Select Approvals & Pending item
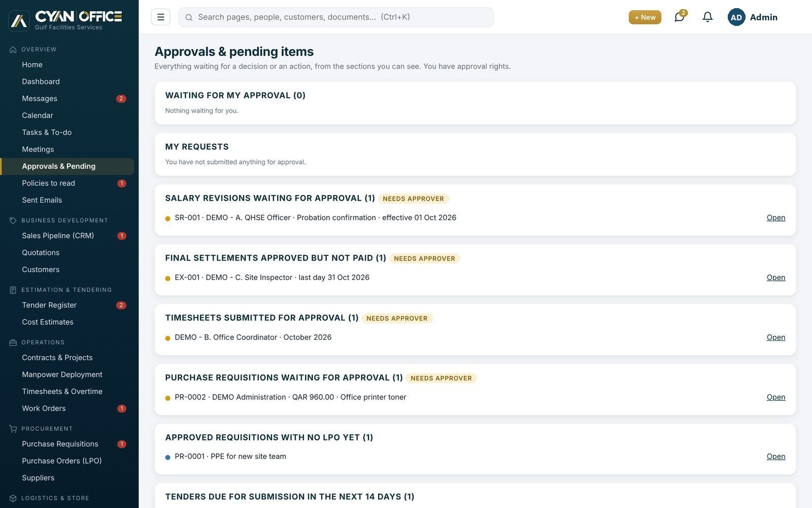This screenshot has height=508, width=812. coord(67,166)
